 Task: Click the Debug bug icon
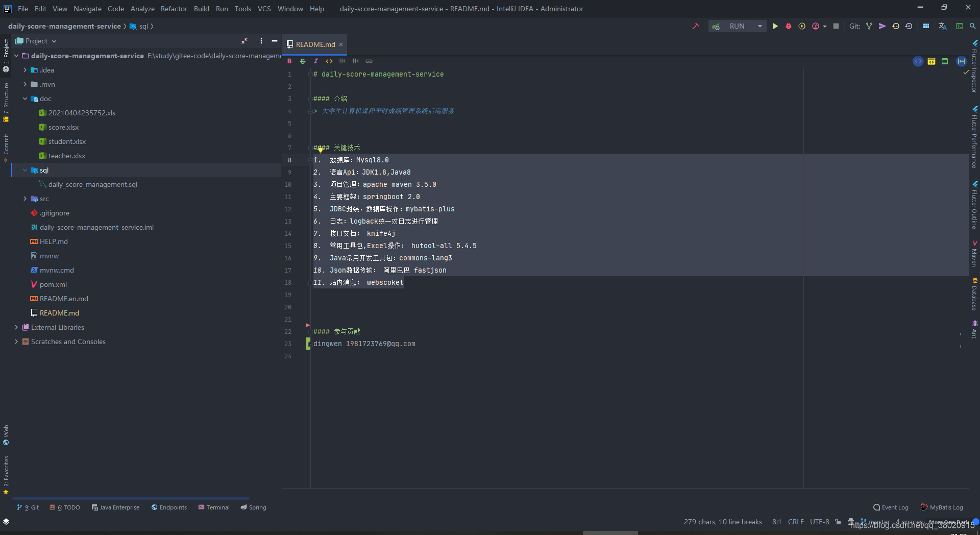tap(788, 26)
